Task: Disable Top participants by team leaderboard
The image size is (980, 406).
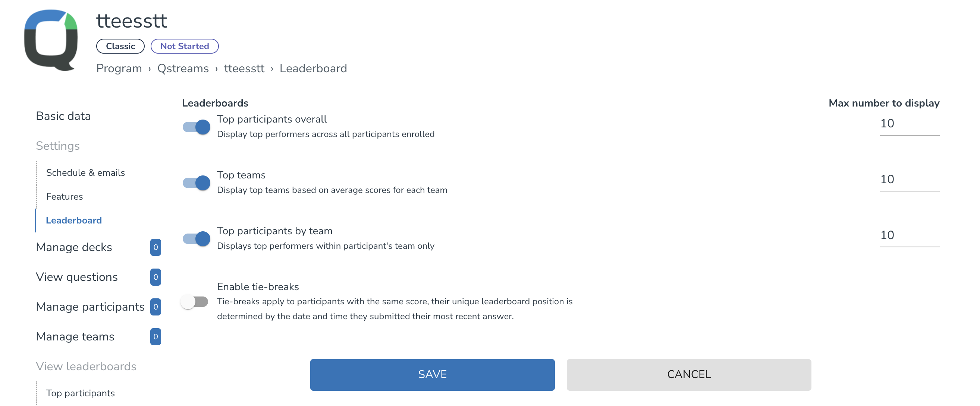Action: [196, 238]
